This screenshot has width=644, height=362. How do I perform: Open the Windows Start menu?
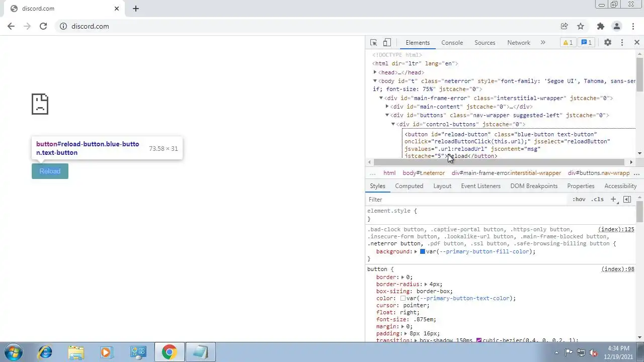[x=14, y=352]
